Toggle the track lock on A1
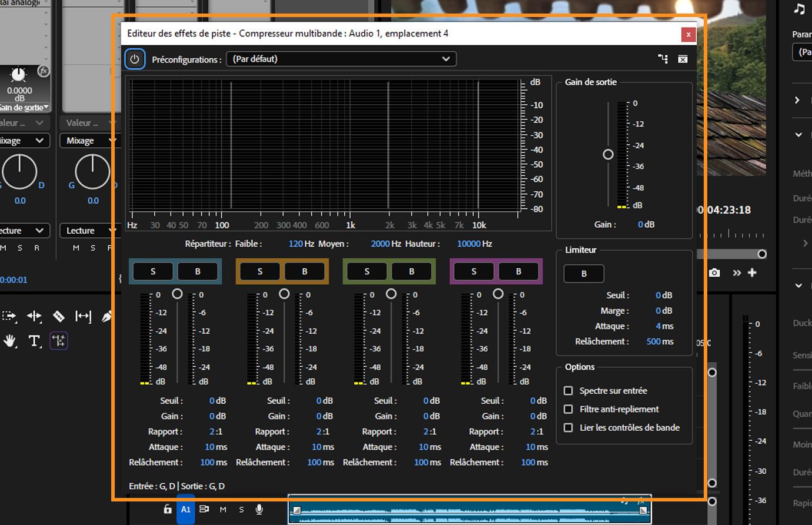 coord(168,509)
